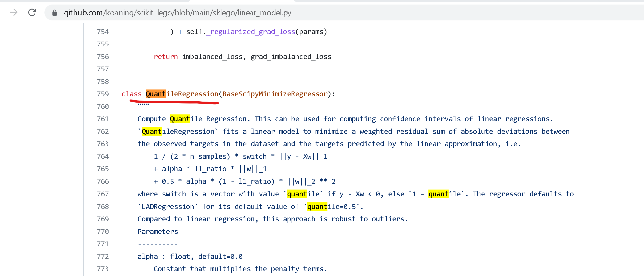Click the github.com address bar URL
644x276 pixels.
tap(177, 13)
